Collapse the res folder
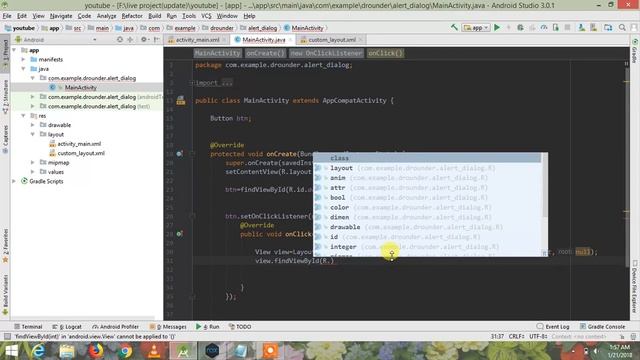Viewport: 640px width, 360px height. point(24,116)
